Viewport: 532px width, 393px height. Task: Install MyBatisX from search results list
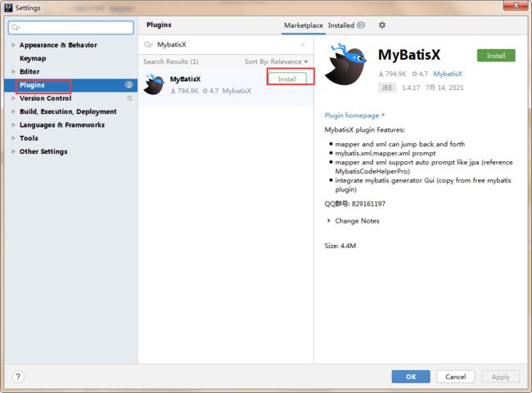click(x=287, y=79)
